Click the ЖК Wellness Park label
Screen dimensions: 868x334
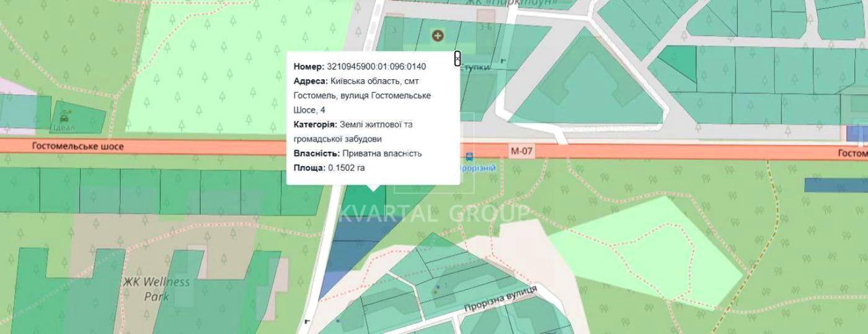pyautogui.click(x=166, y=289)
